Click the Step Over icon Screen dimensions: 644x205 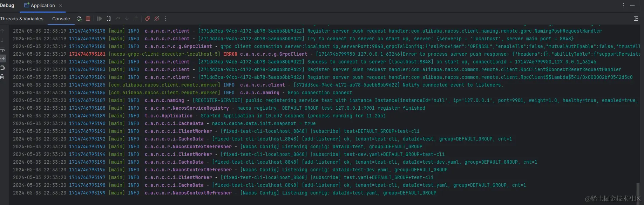[x=118, y=19]
